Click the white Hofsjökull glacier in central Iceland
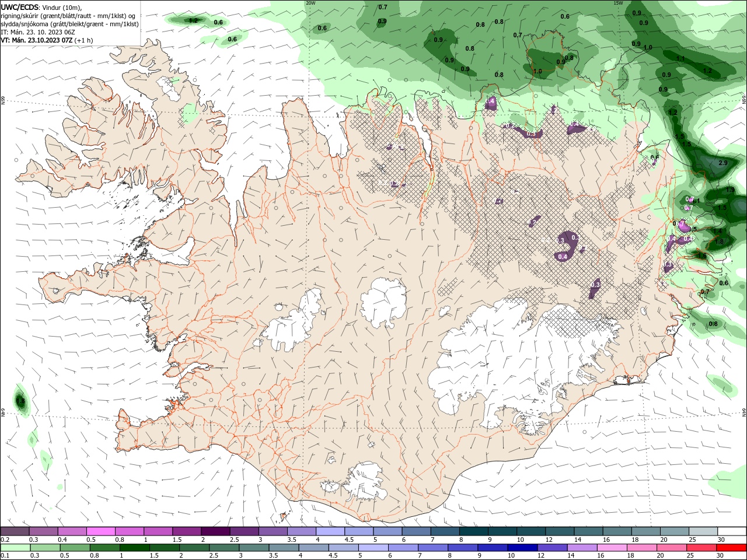747x560 pixels. 383,302
